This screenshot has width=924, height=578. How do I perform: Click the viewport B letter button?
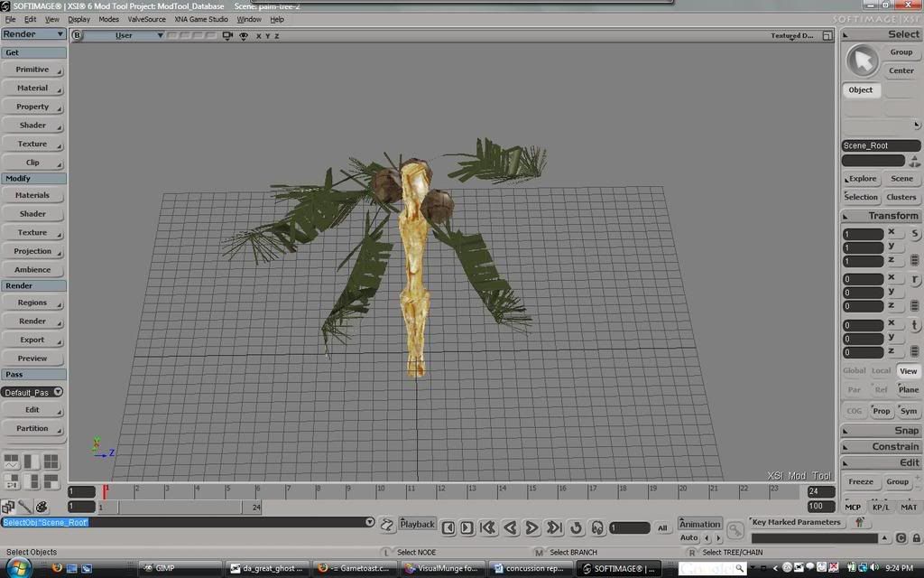(77, 35)
